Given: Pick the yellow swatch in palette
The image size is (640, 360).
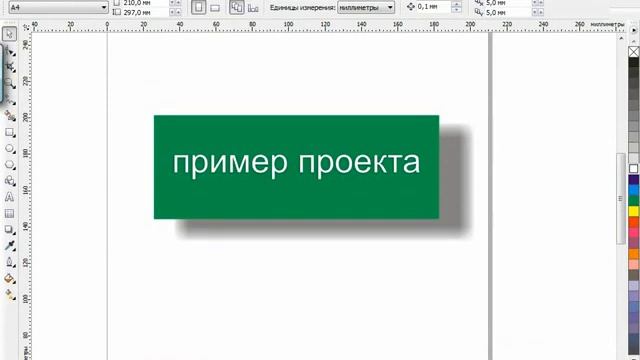Looking at the screenshot, I should coord(633,211).
